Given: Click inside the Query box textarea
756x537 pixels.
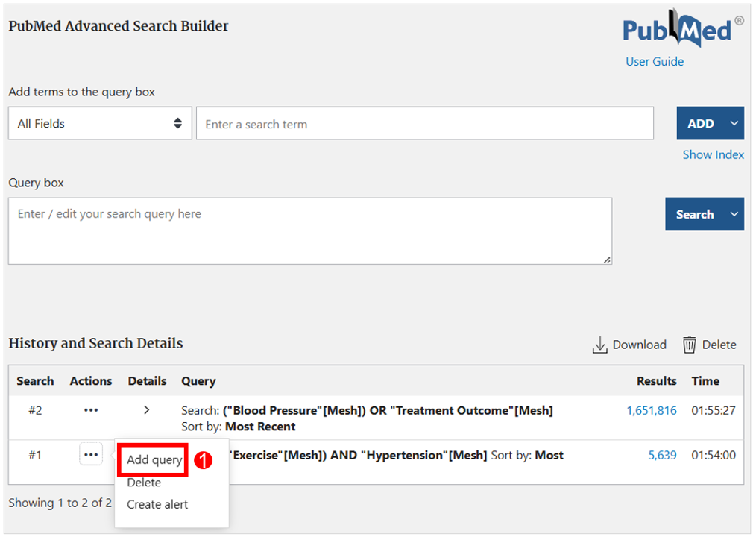Looking at the screenshot, I should click(x=310, y=231).
